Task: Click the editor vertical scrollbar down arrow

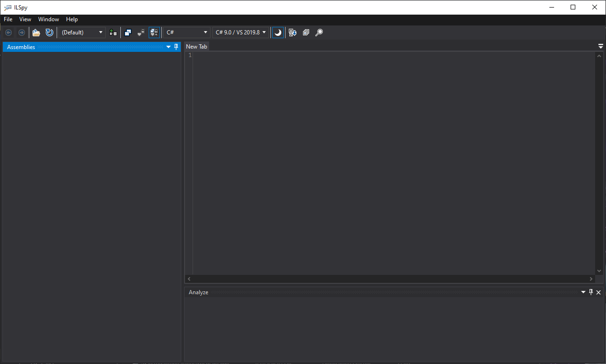Action: tap(599, 271)
